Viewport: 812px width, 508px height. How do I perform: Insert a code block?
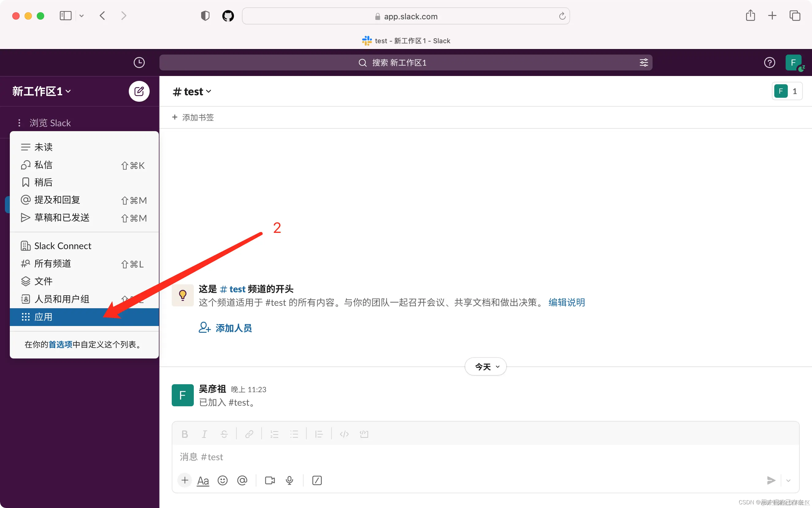tap(364, 434)
